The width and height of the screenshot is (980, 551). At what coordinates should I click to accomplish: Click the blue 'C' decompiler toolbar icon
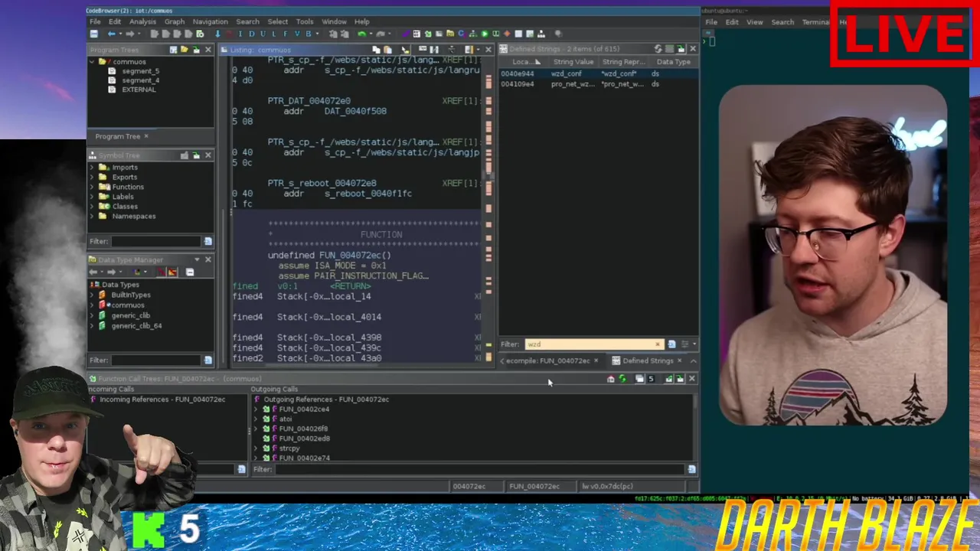[461, 34]
